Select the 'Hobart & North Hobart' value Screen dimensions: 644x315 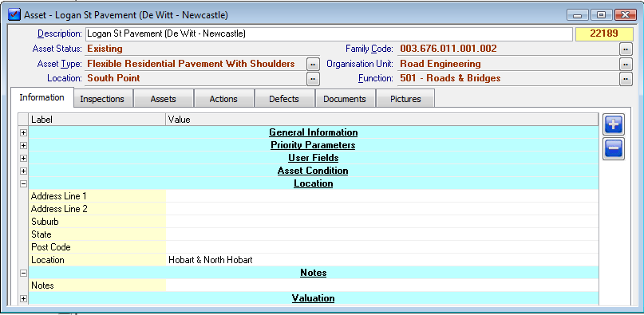[x=211, y=260]
